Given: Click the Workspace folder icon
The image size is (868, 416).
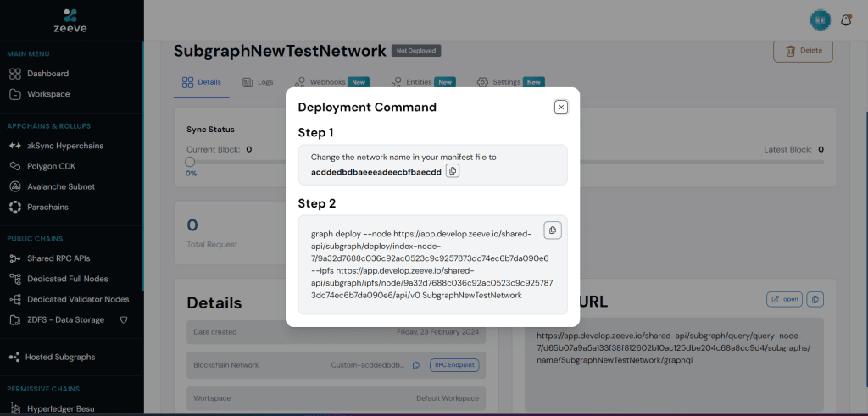Looking at the screenshot, I should click(x=15, y=94).
